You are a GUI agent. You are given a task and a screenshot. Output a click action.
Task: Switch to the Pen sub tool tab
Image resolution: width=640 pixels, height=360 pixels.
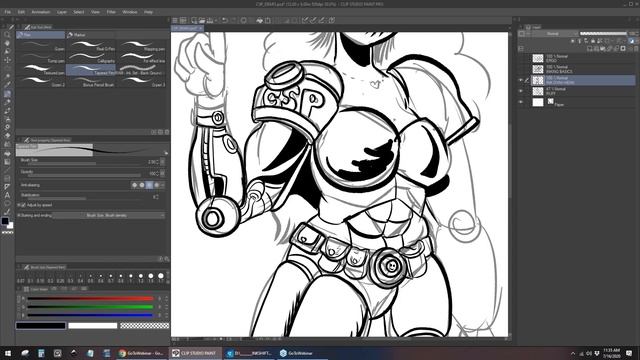point(40,35)
